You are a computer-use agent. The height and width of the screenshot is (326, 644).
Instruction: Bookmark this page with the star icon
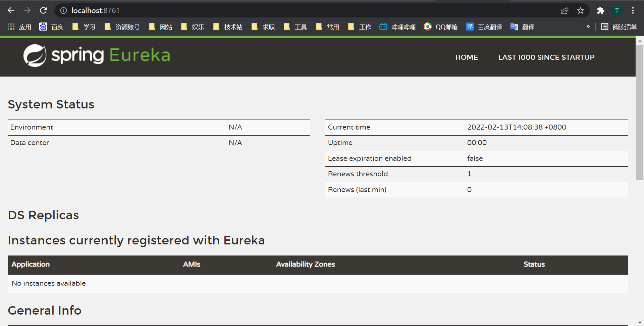coord(581,11)
